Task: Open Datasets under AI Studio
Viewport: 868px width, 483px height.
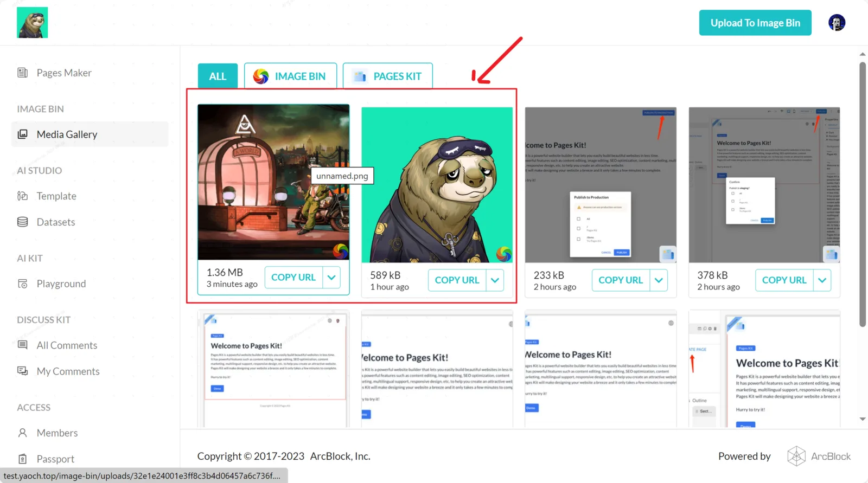Action: pos(90,222)
